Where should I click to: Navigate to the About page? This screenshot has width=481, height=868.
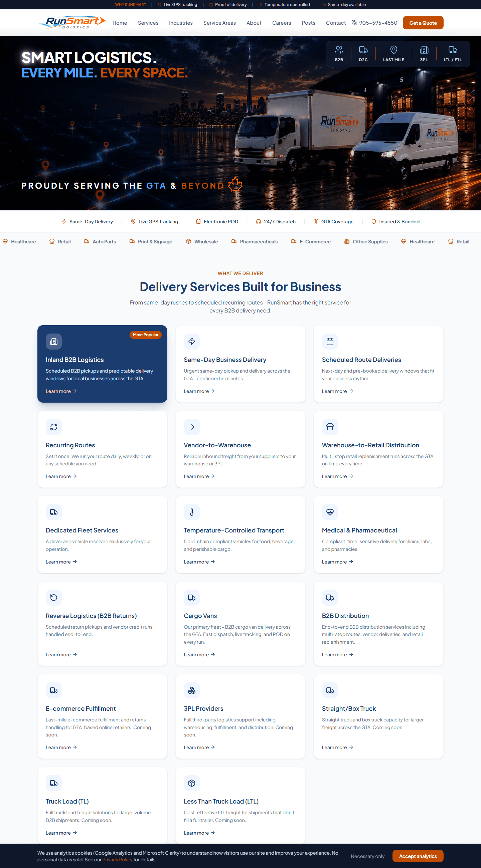coord(254,23)
